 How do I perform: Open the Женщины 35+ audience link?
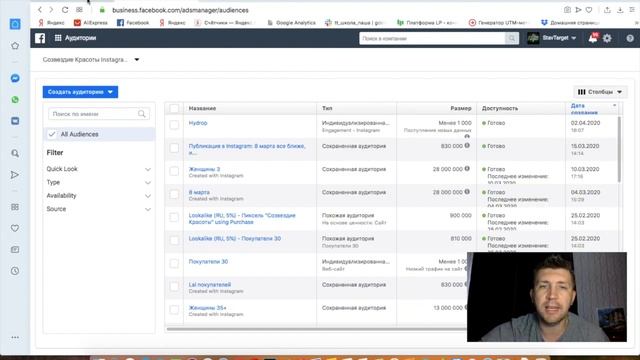[x=207, y=308]
